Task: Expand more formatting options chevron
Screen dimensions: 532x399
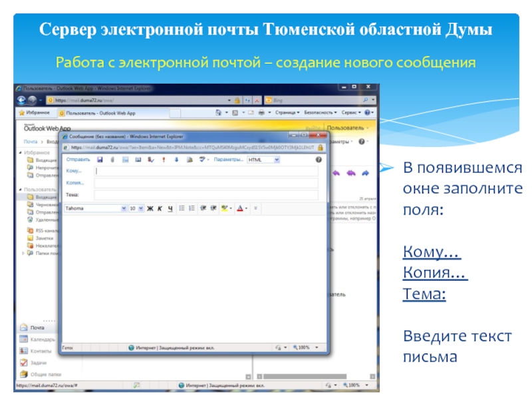Action: click(x=255, y=208)
